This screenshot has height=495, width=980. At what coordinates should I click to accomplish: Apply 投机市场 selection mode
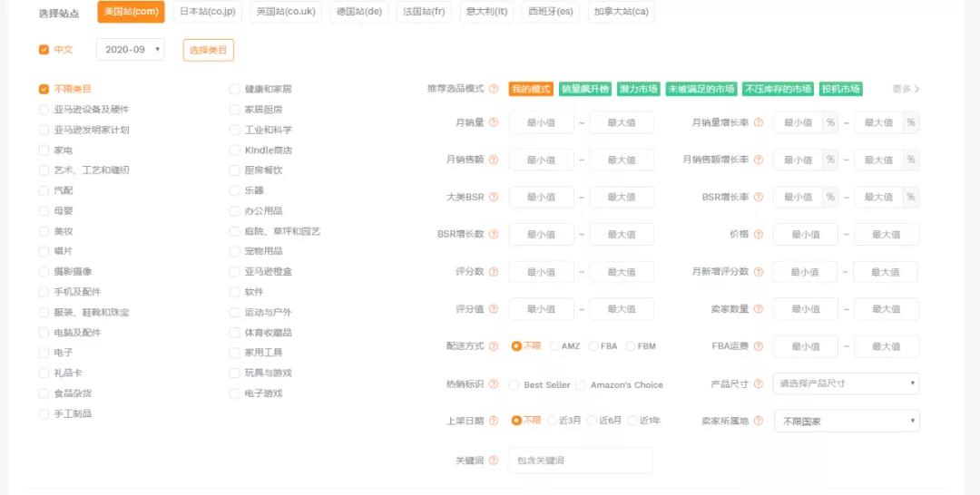click(x=840, y=89)
